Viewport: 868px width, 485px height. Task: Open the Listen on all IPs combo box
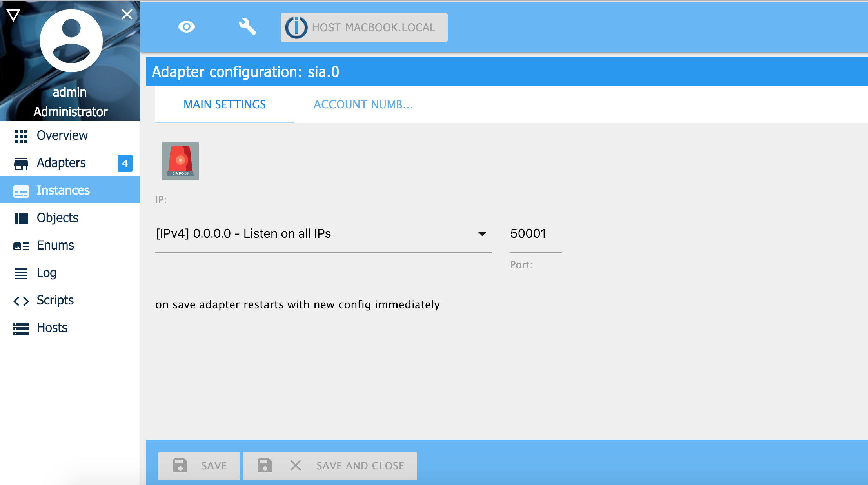point(314,234)
